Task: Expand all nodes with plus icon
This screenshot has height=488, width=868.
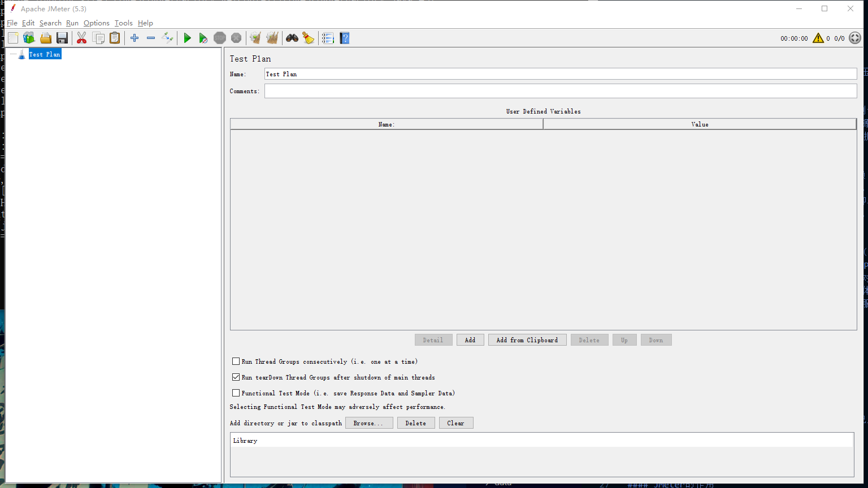Action: (134, 38)
